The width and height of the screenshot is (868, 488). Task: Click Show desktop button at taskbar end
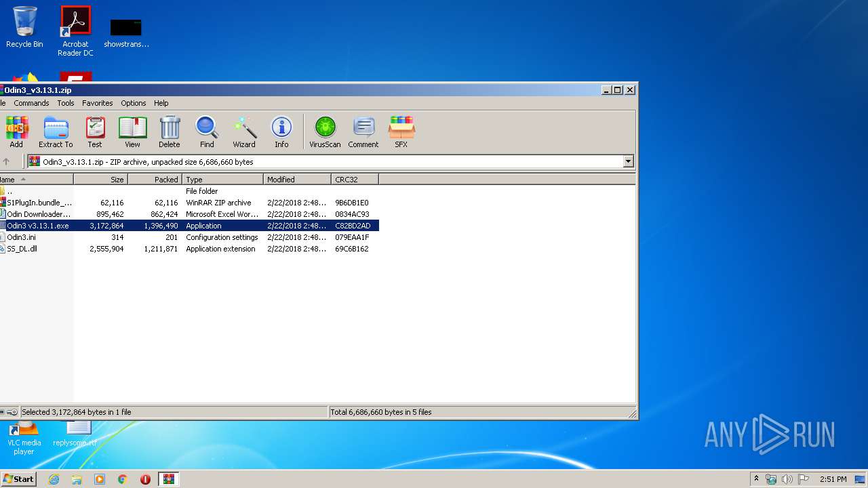coord(860,479)
